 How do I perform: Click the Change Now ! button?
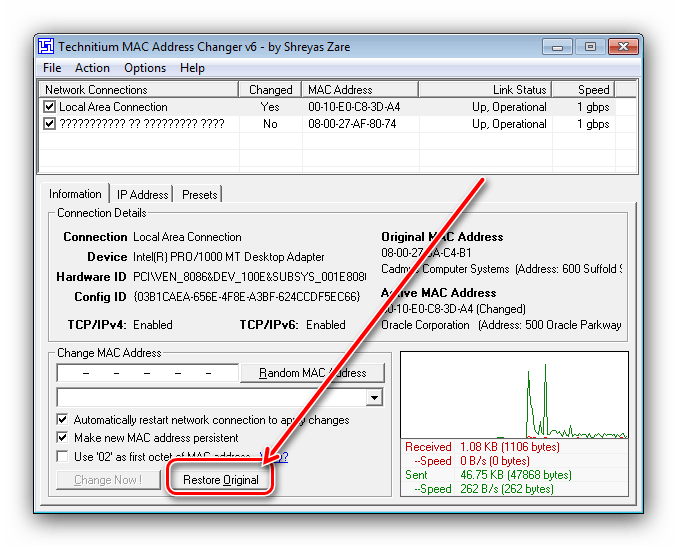tap(108, 480)
